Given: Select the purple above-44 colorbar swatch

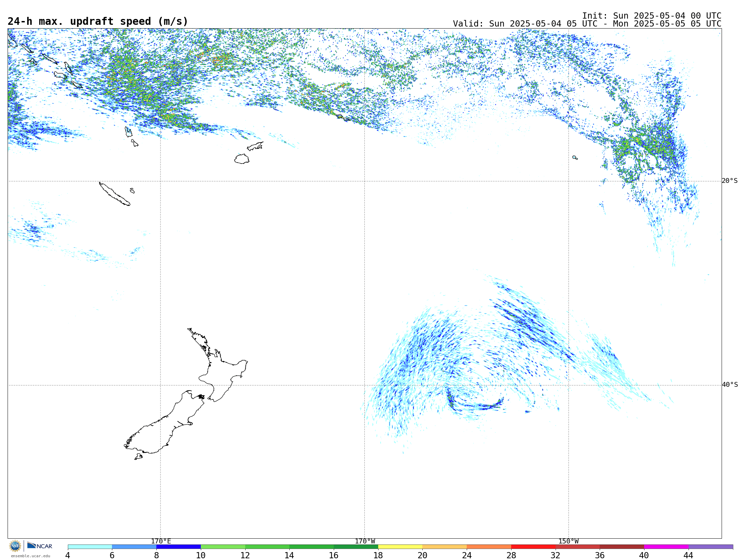Looking at the screenshot, I should point(711,547).
